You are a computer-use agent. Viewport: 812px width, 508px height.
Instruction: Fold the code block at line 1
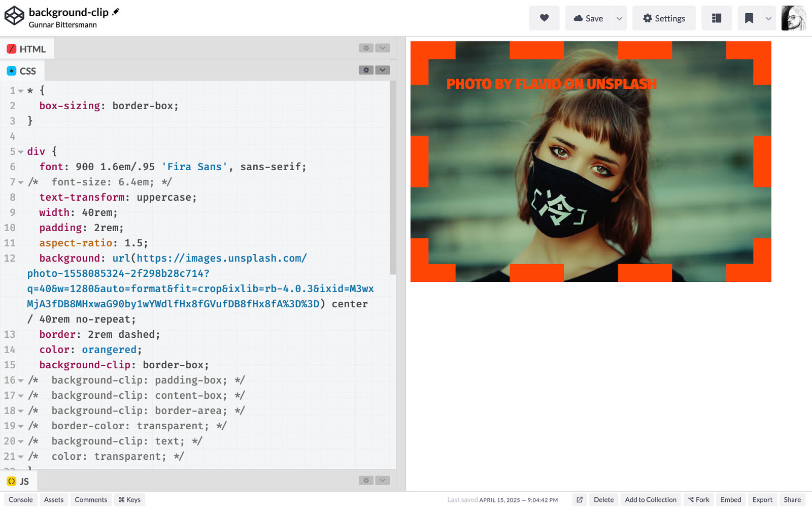(x=21, y=91)
